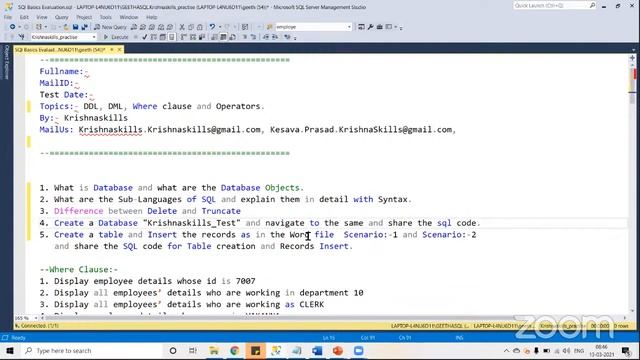Viewport: 640px width, 360px height.
Task: Click the Results to Grid icon
Action: 223,37
